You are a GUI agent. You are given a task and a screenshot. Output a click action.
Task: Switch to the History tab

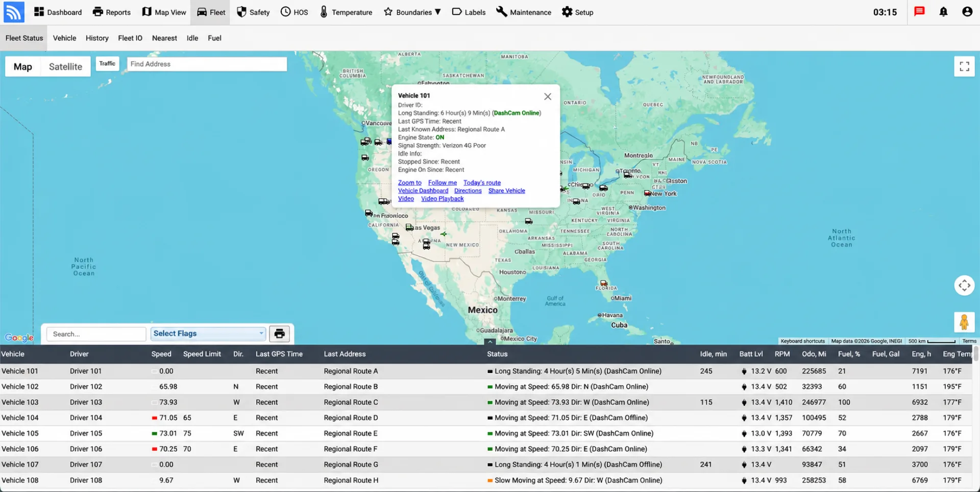pos(97,38)
